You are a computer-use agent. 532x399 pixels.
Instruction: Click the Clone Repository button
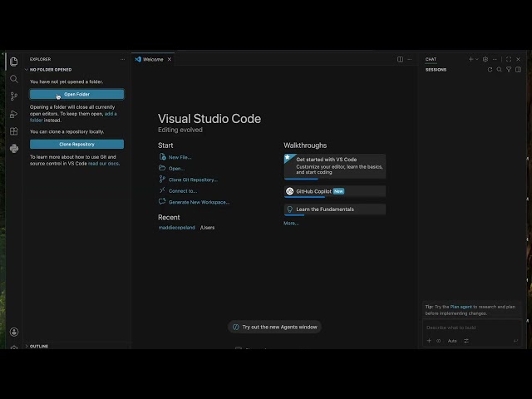76,144
